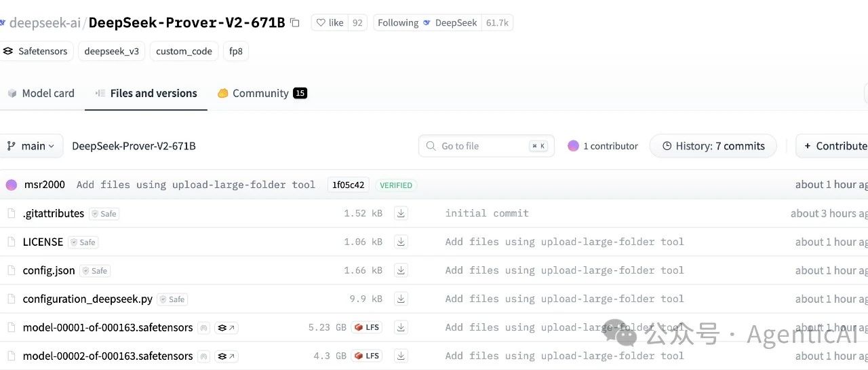The width and height of the screenshot is (868, 370).
Task: Open the DeepSeek-Prover-V2-671B title link
Action: [186, 22]
